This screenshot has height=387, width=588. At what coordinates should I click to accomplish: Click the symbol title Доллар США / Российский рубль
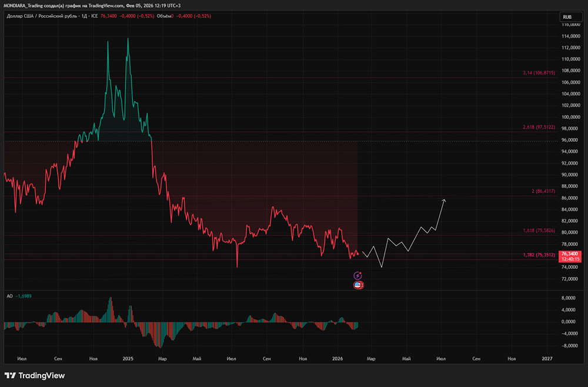[41, 16]
